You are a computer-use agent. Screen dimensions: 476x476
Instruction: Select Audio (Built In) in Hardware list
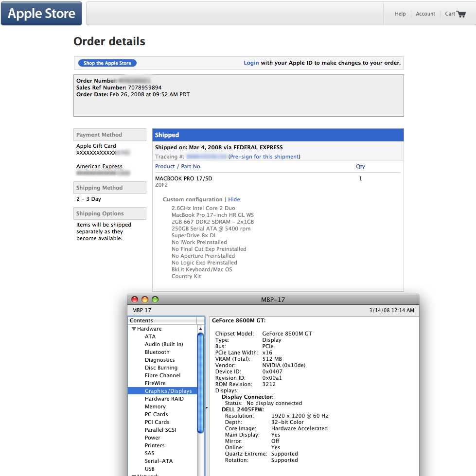click(x=164, y=344)
